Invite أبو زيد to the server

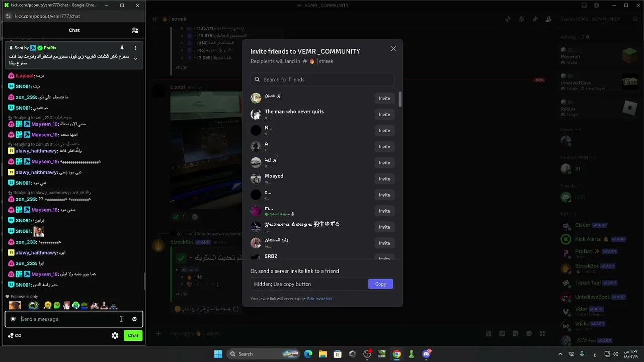pyautogui.click(x=384, y=162)
